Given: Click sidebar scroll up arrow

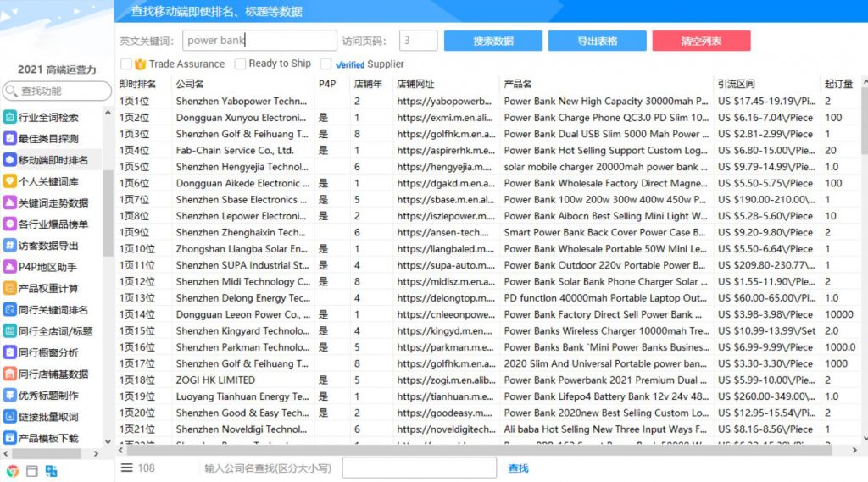Looking at the screenshot, I should 108,113.
